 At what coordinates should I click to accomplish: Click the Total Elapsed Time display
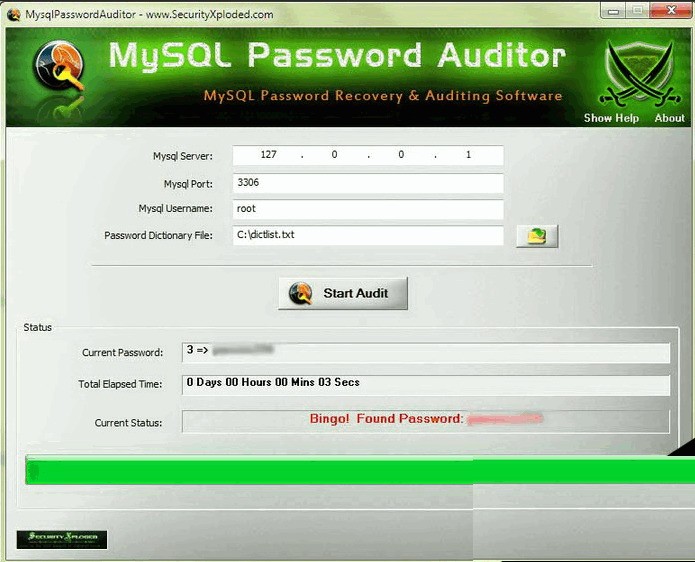426,384
